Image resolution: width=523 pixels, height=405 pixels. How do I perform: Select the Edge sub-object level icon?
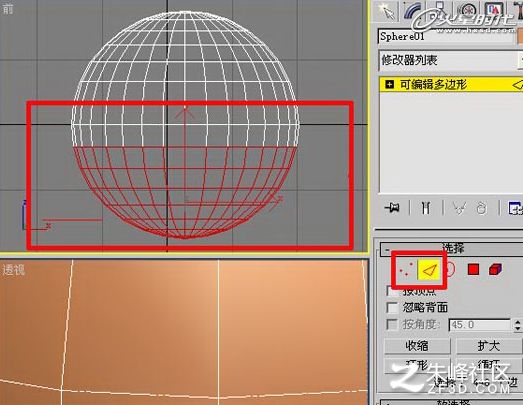coord(429,270)
